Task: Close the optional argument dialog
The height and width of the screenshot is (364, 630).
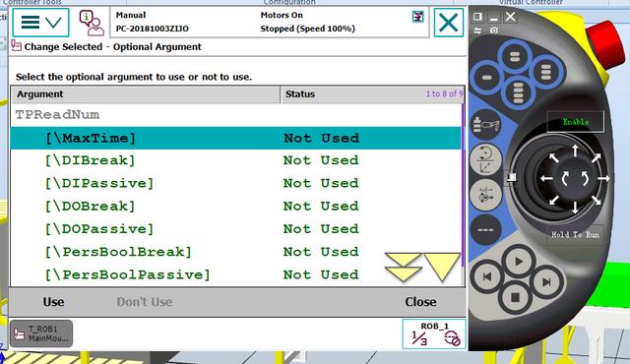Action: click(x=420, y=302)
